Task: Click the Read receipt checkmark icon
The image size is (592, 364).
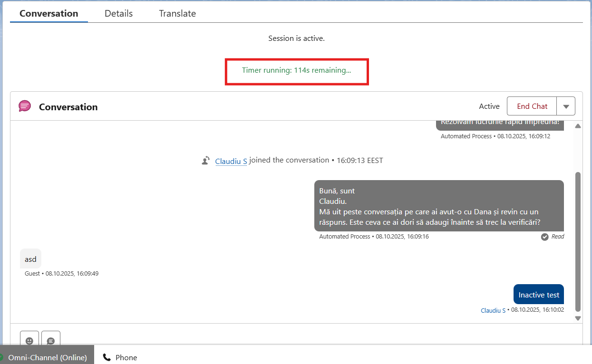Action: tap(544, 236)
